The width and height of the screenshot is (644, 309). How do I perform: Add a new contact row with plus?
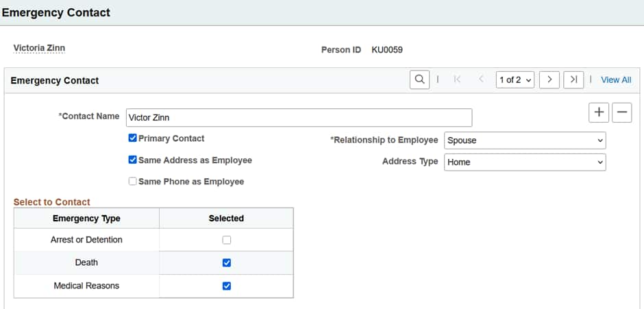(599, 112)
